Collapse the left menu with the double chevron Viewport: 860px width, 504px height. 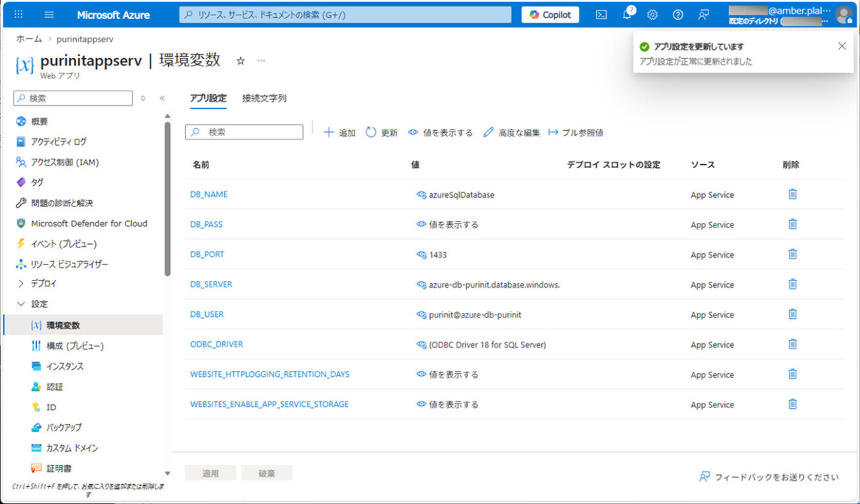tap(161, 97)
